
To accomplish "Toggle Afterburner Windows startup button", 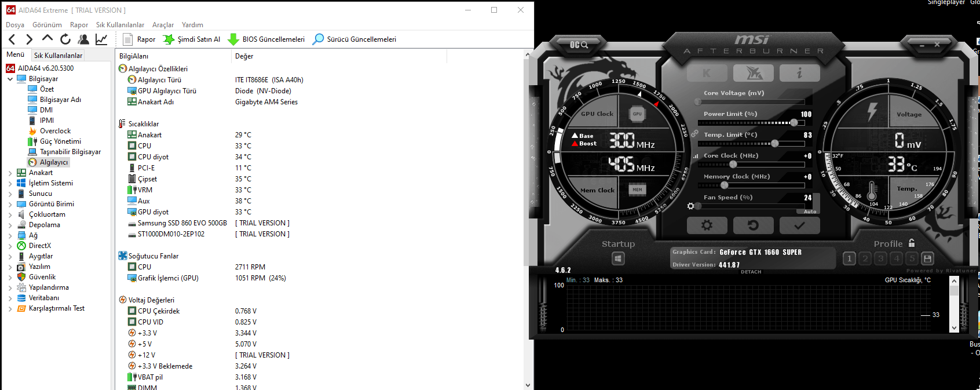I will (x=618, y=258).
